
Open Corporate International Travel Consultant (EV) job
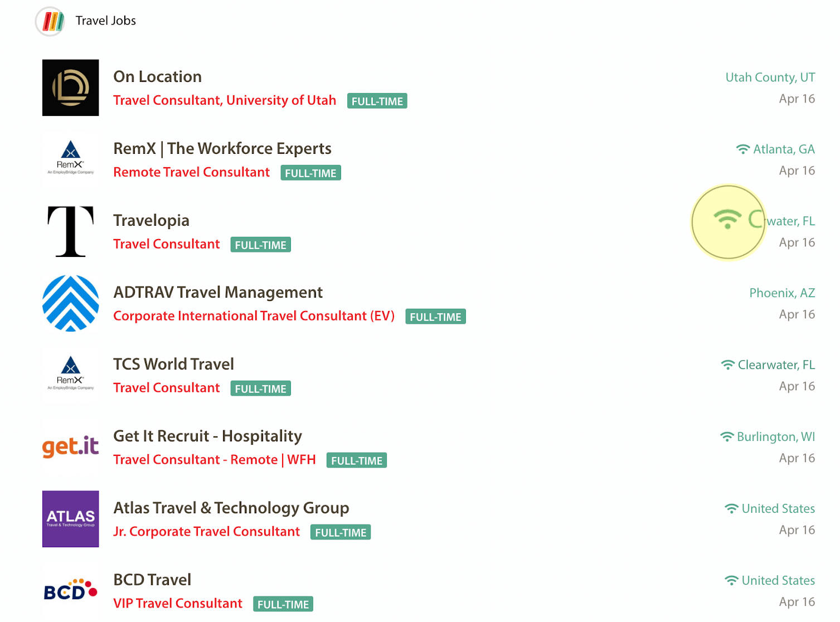[254, 316]
